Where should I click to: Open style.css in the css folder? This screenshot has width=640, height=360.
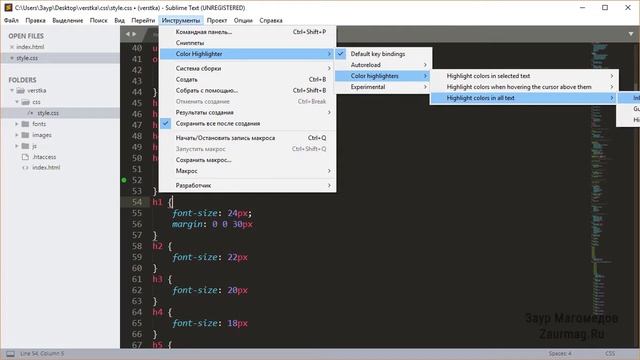coord(48,113)
